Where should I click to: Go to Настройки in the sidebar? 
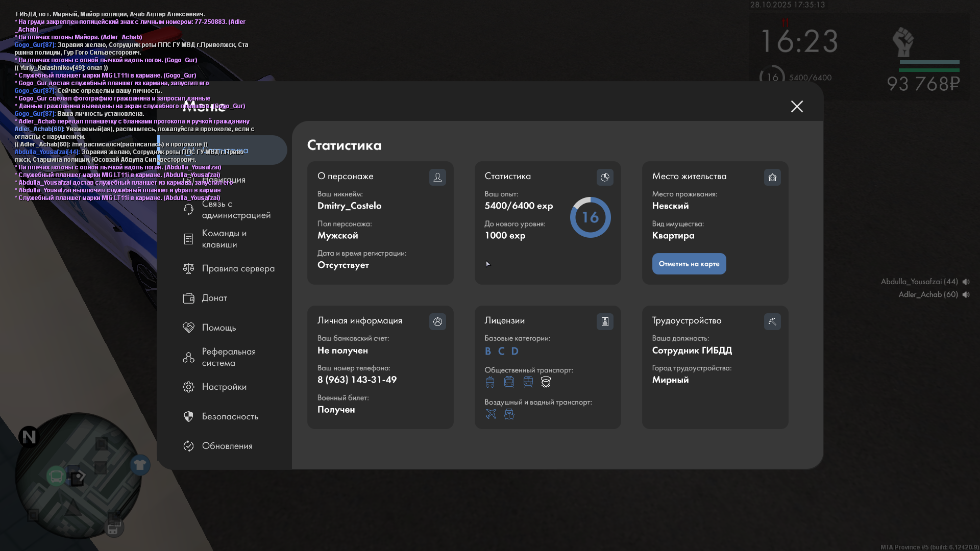[x=224, y=387]
